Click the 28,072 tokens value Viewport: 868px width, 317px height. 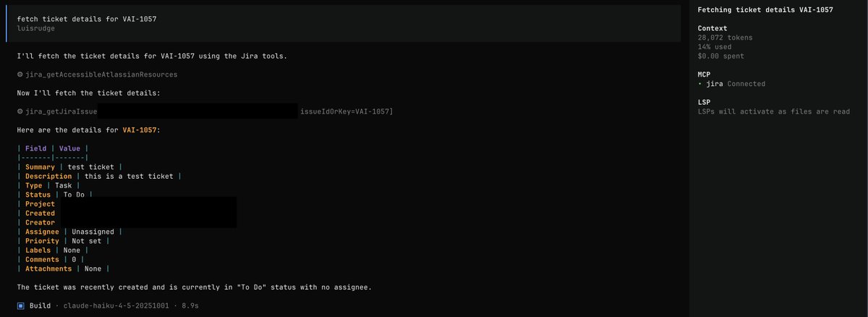pyautogui.click(x=727, y=37)
